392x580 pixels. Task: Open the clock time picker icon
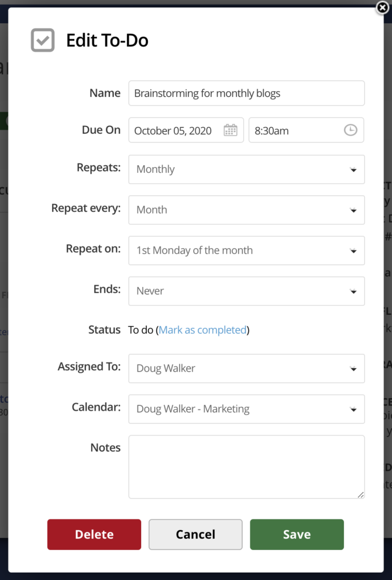(350, 130)
